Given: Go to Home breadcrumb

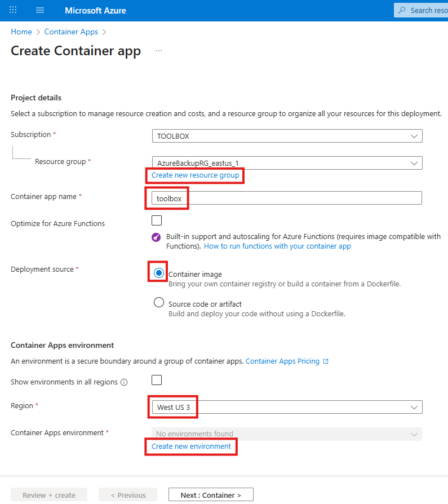Looking at the screenshot, I should 21,32.
